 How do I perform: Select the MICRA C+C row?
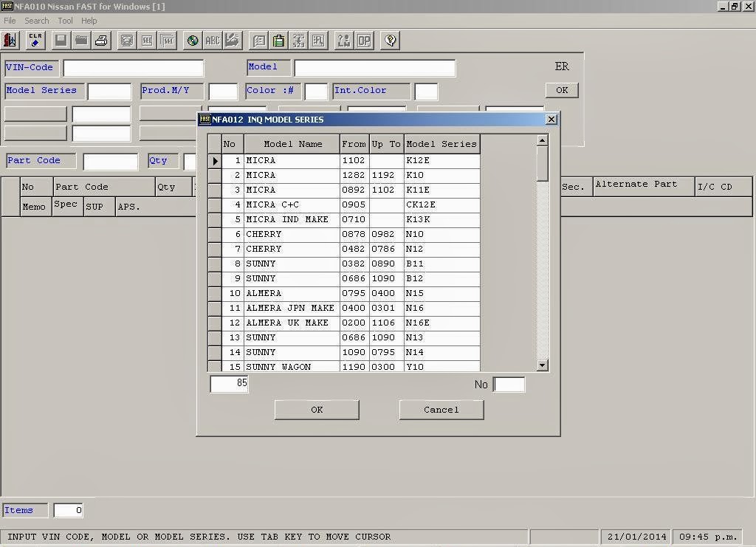click(351, 204)
